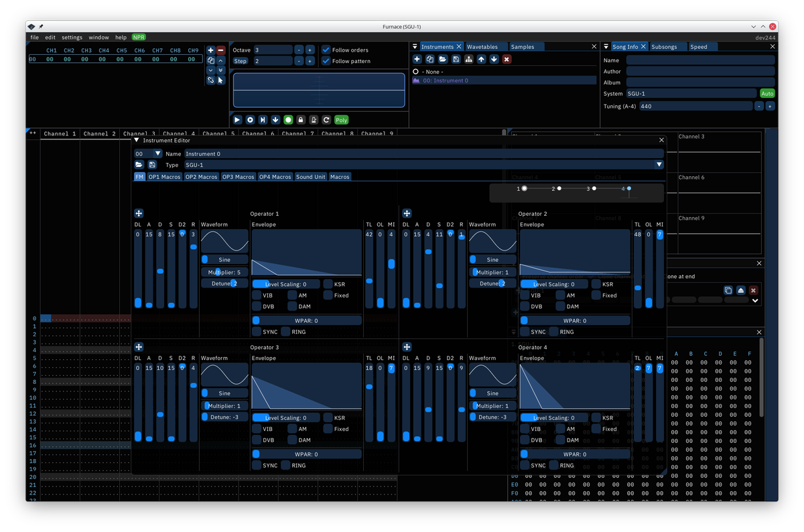Duplicate instrument with the copy icon

point(429,60)
